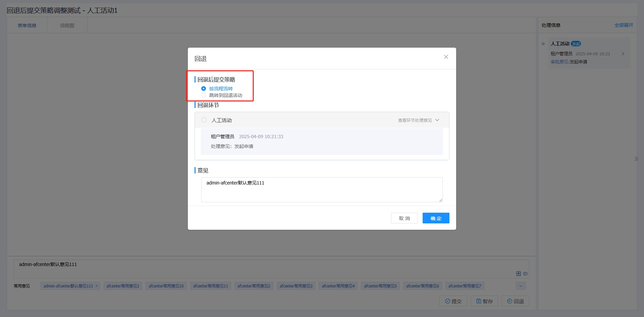Remove the admin-afcenter默认意见111 tag with its x

(x=97, y=286)
